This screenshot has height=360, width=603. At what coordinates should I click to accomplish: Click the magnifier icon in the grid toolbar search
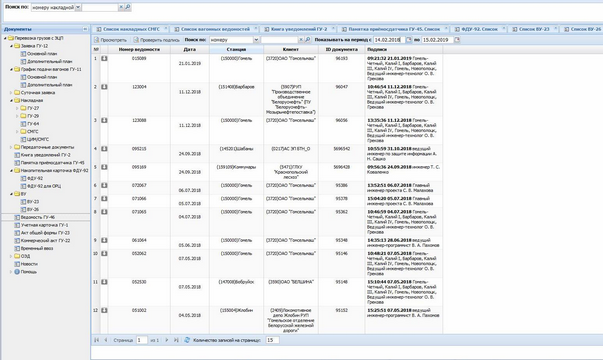308,40
